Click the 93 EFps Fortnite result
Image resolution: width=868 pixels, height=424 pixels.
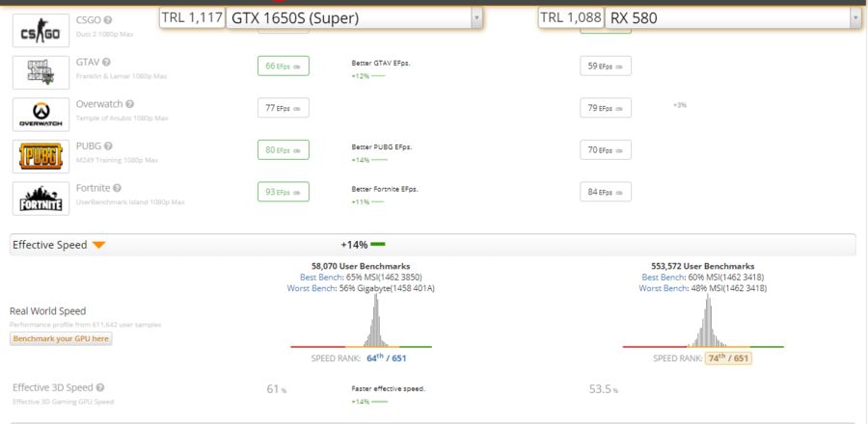283,192
